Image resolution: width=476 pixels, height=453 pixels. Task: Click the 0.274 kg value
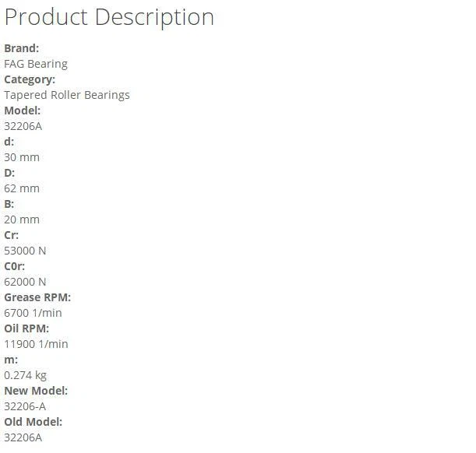click(x=25, y=375)
